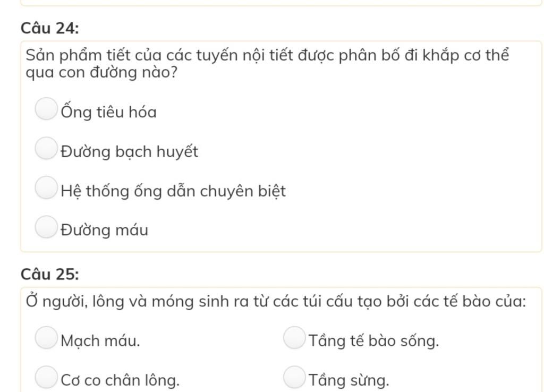Select the Tầng sừng radio button

(x=294, y=377)
